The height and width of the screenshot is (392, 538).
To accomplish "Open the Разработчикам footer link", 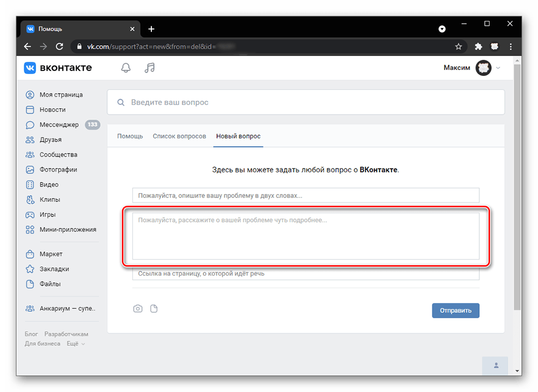I will pos(66,334).
